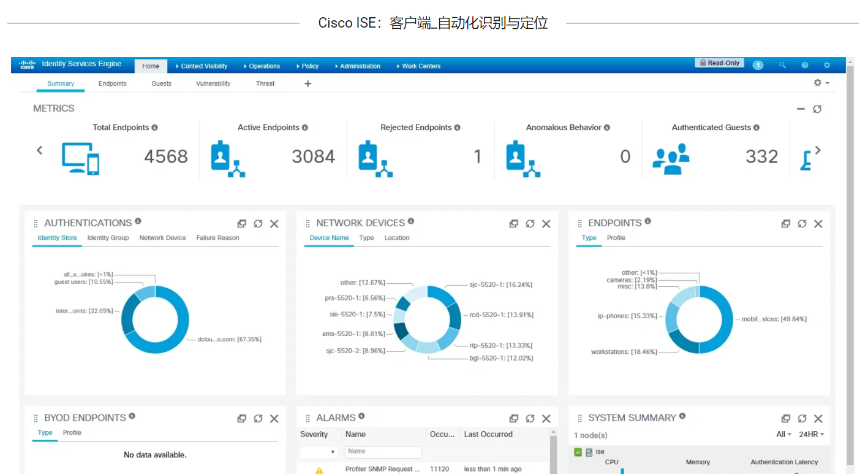The width and height of the screenshot is (868, 474).
Task: Click the Name filter field in Alarms
Action: click(x=383, y=452)
